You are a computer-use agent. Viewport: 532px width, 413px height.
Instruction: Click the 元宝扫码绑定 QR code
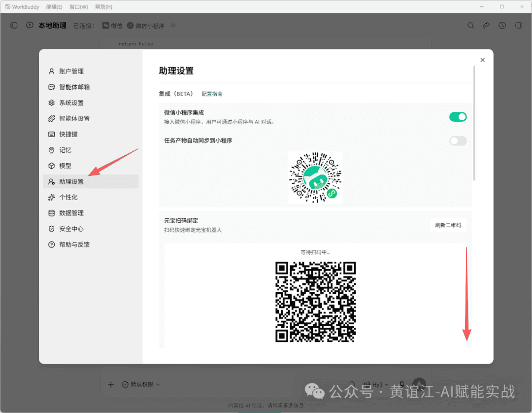tap(316, 302)
